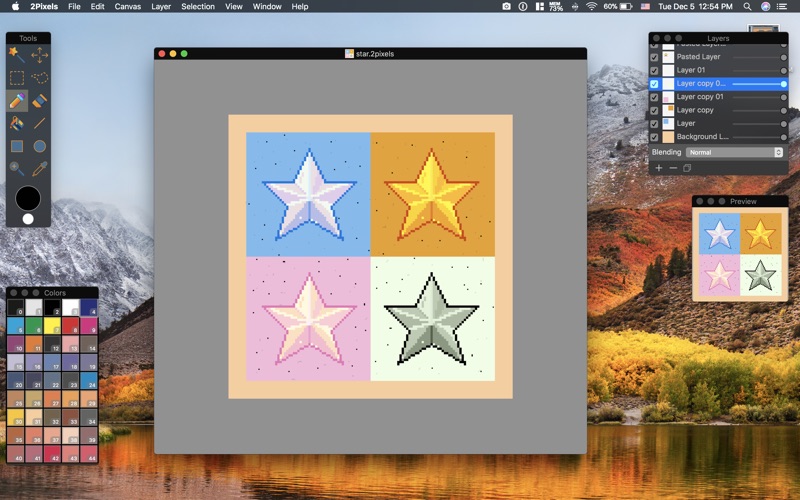Click opacity slider of Layer copy 0...

760,84
